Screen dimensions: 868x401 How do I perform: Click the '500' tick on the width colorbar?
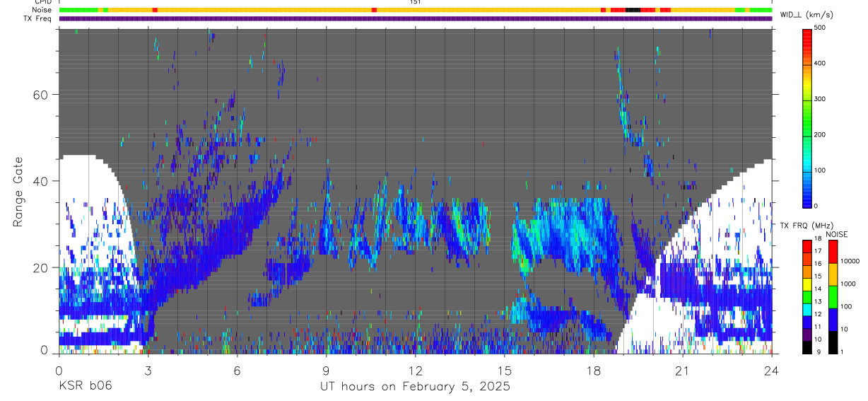[x=820, y=28]
